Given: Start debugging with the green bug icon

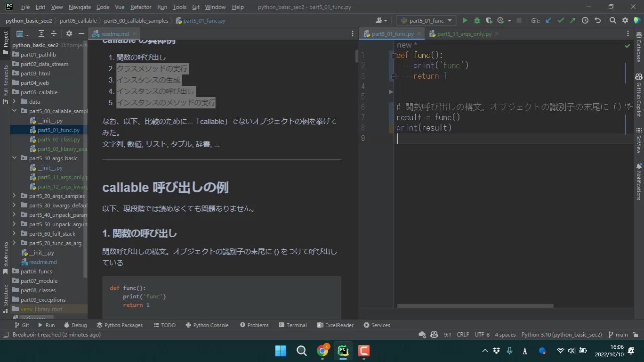Looking at the screenshot, I should point(477,20).
